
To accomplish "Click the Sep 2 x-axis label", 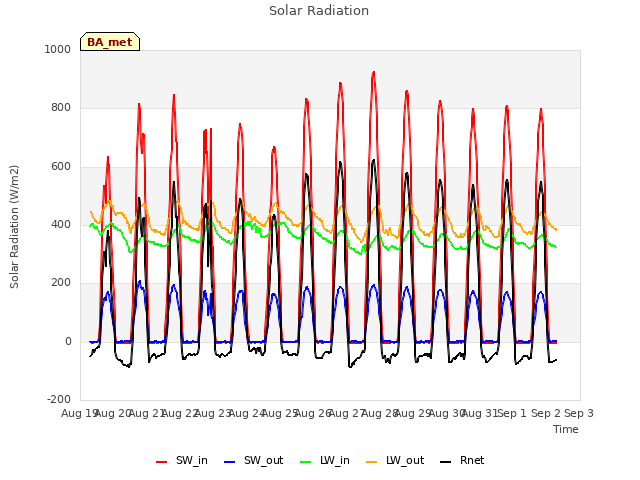I will (x=546, y=413).
